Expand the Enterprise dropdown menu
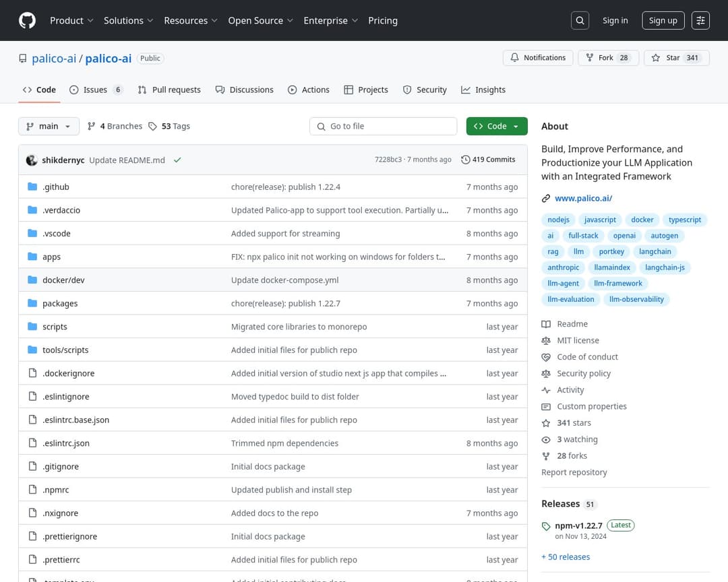This screenshot has height=582, width=728. pos(330,20)
